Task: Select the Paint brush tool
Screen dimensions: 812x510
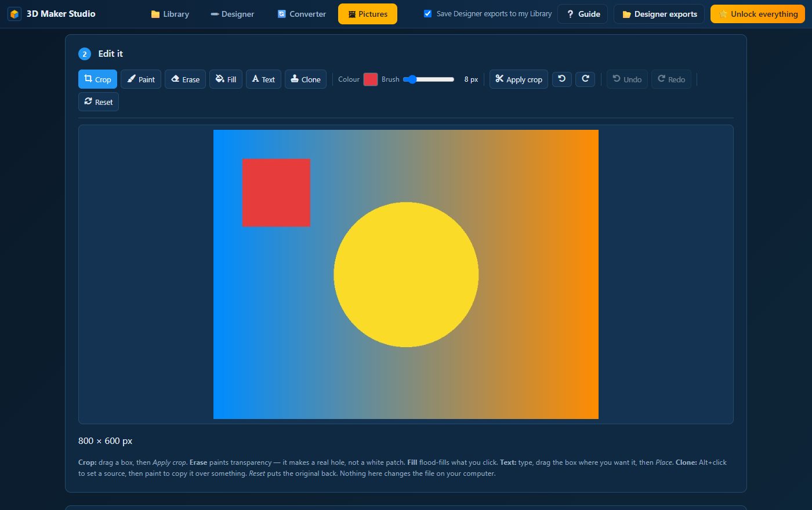Action: click(x=141, y=79)
